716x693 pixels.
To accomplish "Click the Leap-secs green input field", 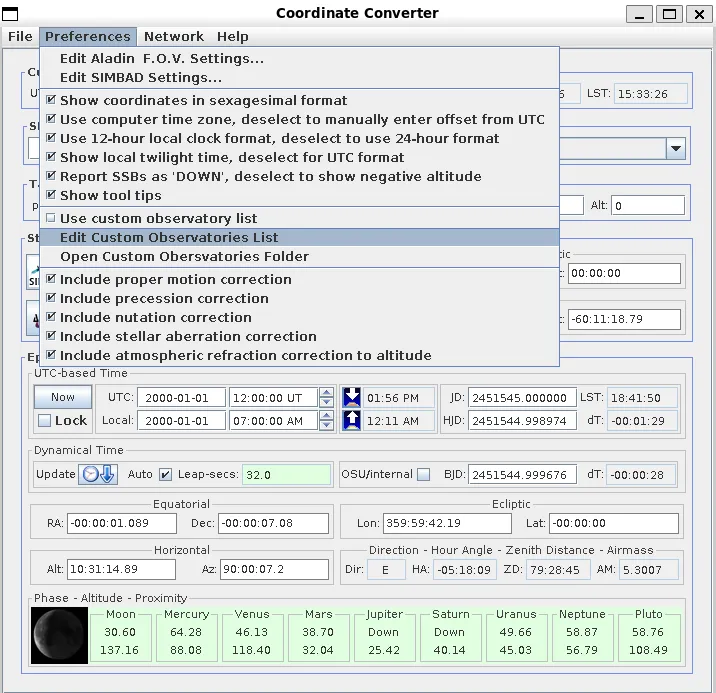I will point(286,474).
